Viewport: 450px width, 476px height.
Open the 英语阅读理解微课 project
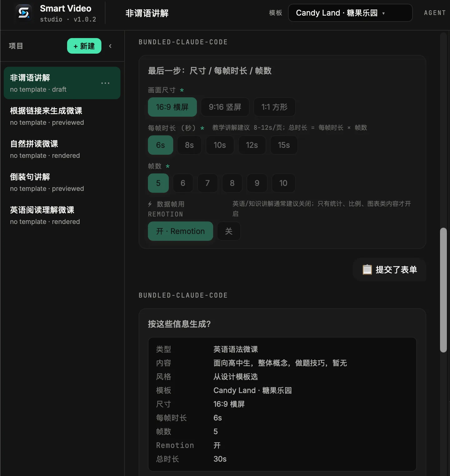point(62,215)
